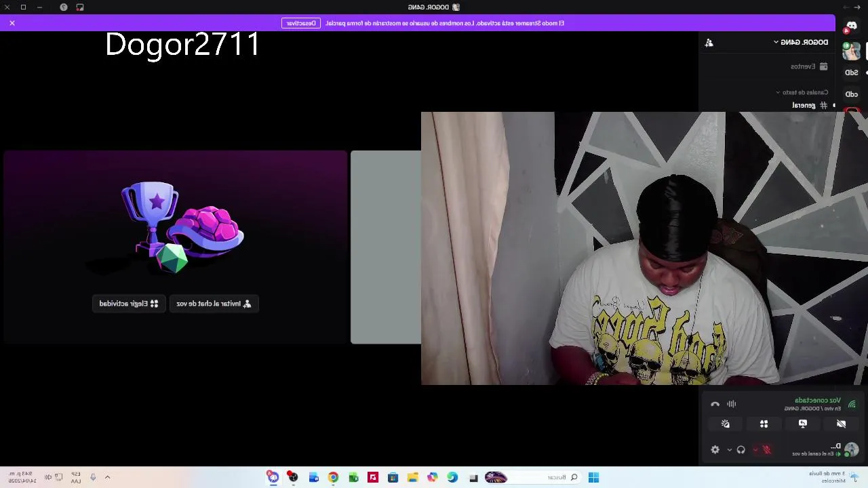This screenshot has height=488, width=868.
Task: Click the Voz conectada status text
Action: click(x=818, y=401)
